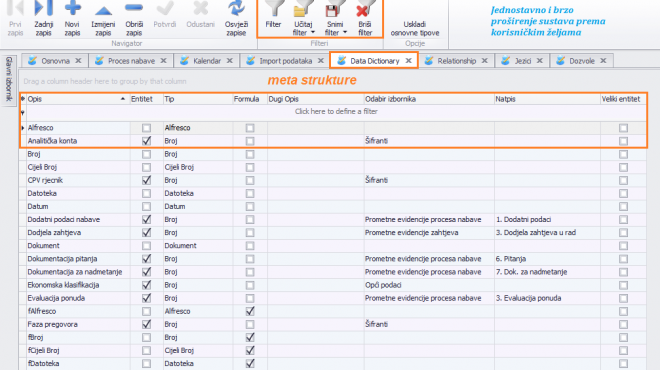Expand the Alfresco row indicator

click(x=23, y=128)
